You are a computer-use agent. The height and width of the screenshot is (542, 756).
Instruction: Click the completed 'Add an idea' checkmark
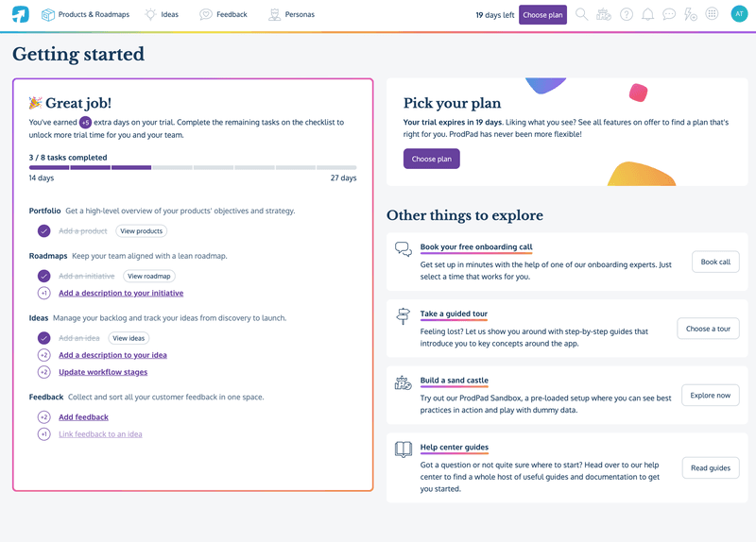coord(43,338)
